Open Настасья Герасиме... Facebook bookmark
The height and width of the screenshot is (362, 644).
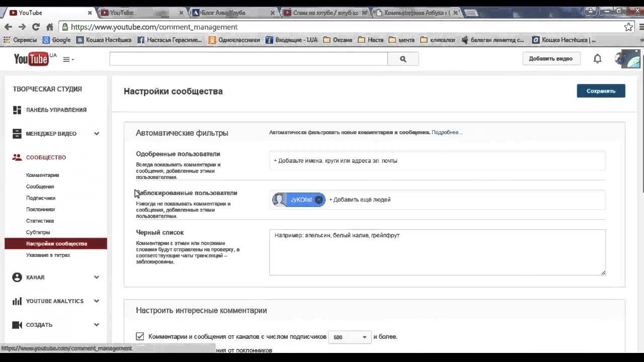pos(170,40)
